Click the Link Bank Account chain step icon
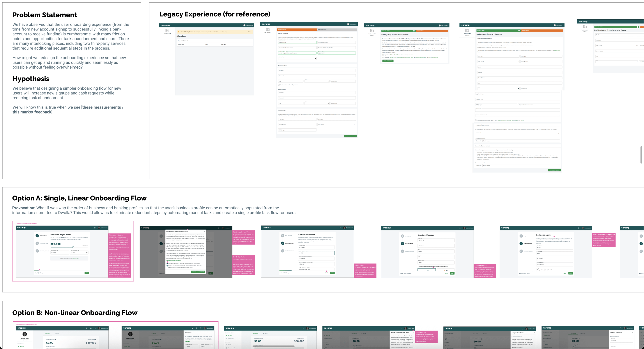The width and height of the screenshot is (644, 349). 37,251
